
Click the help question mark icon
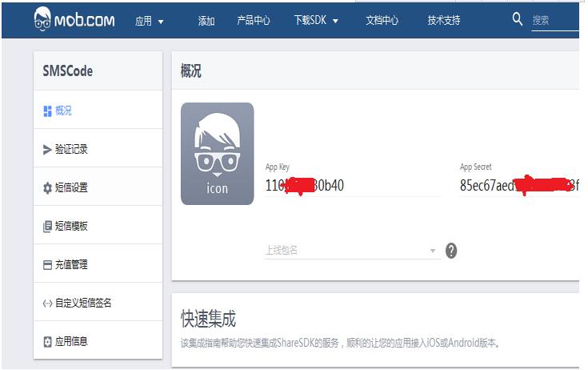(451, 251)
